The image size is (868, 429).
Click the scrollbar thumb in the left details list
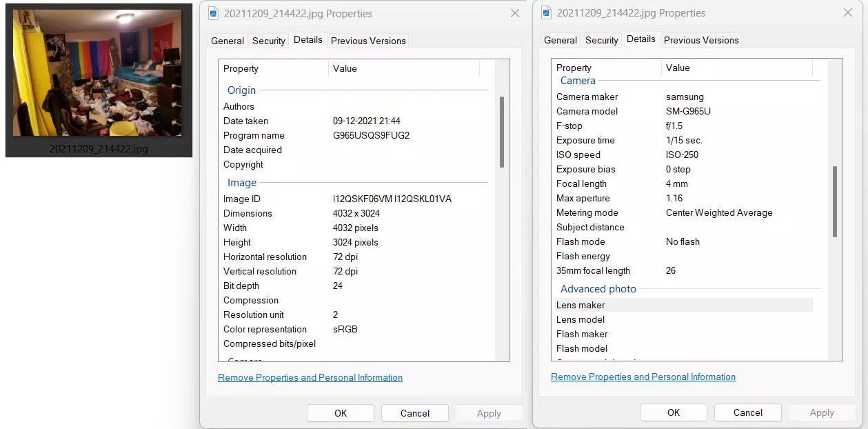[x=502, y=131]
